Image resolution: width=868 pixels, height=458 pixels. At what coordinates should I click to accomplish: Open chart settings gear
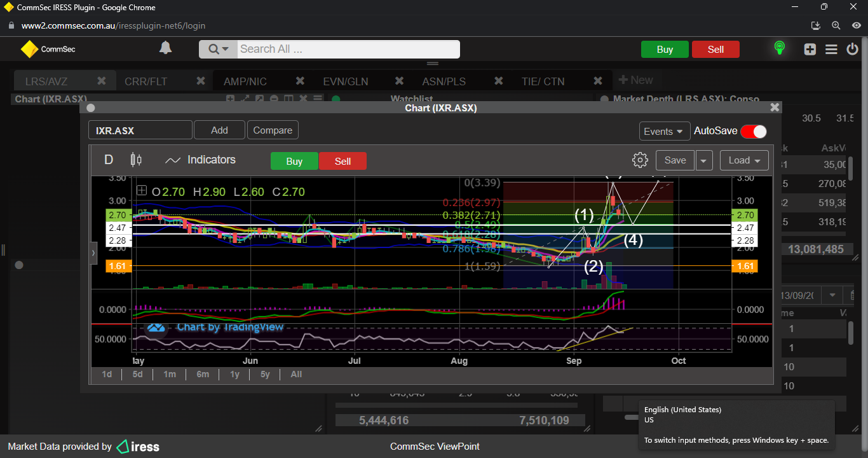click(x=640, y=160)
